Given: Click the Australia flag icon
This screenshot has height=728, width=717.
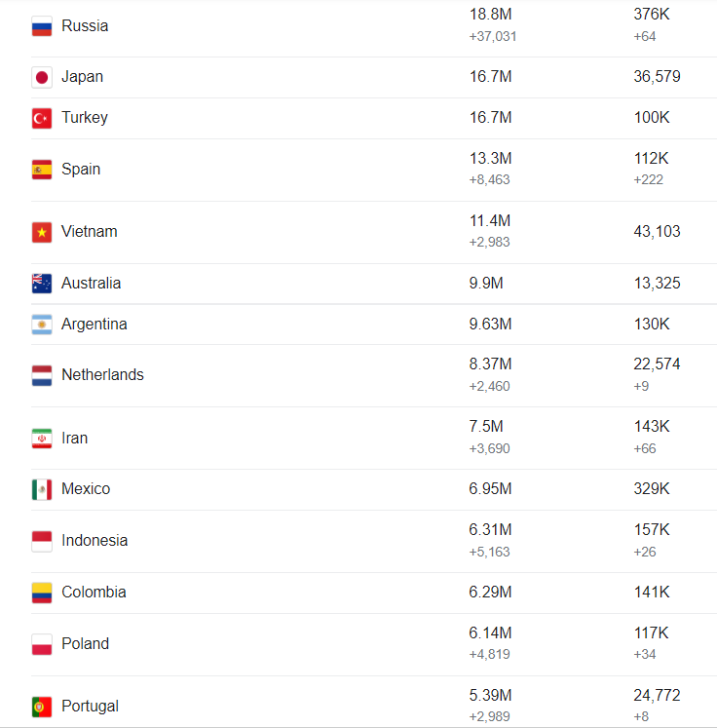Looking at the screenshot, I should (42, 284).
